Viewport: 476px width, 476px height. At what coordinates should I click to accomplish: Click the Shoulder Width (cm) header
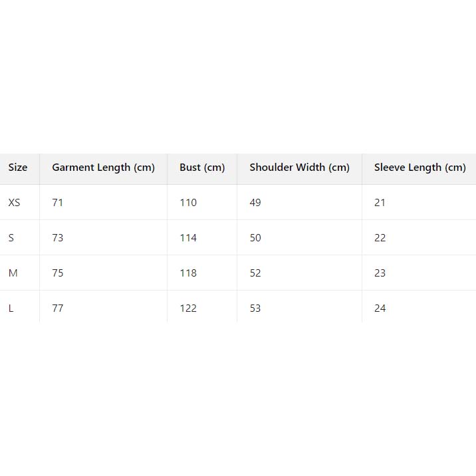pyautogui.click(x=299, y=168)
